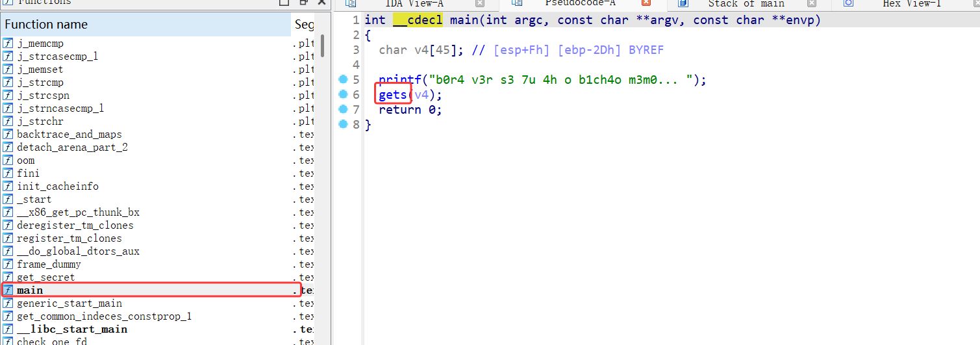Select backtrace_and_maps function row
Viewport: 980px width, 345px height.
[x=158, y=134]
